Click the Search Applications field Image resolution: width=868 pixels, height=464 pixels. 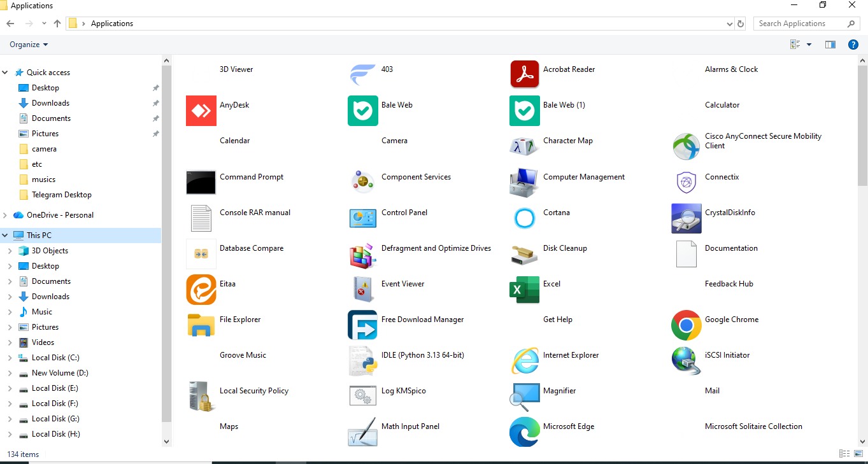coord(807,24)
